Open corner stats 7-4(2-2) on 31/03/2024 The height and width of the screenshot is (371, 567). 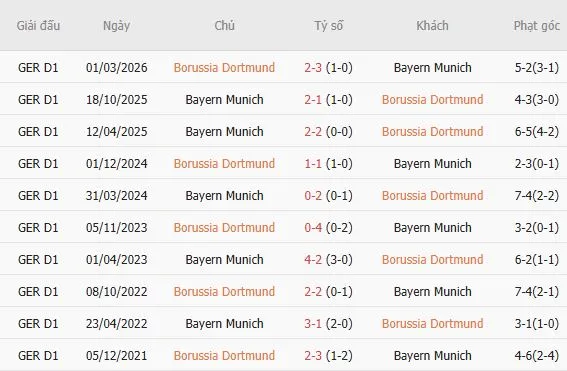537,196
